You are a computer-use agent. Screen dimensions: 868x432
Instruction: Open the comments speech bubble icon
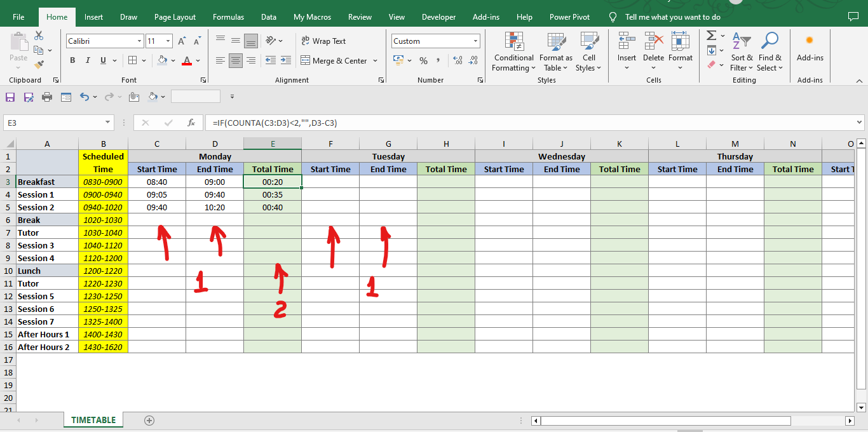[x=853, y=17]
